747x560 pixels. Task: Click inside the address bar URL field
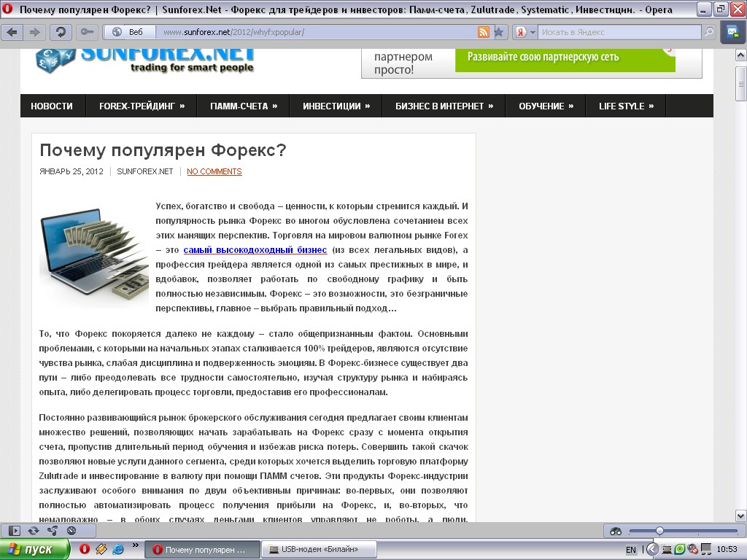292,32
